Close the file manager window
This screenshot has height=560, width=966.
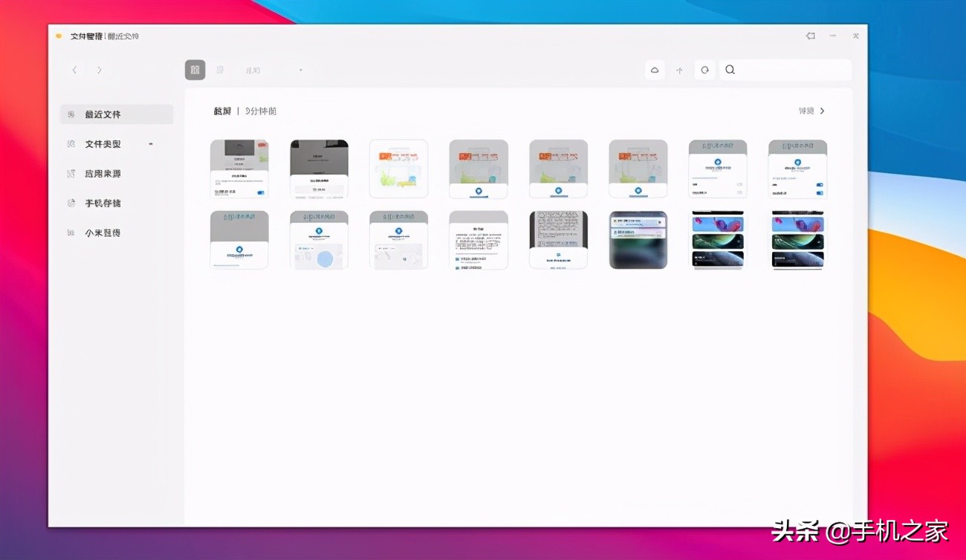[856, 36]
